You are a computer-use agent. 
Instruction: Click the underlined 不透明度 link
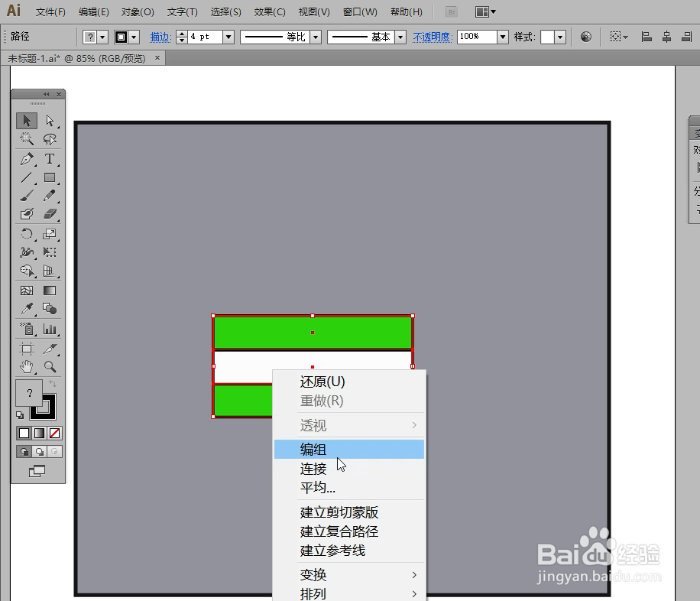coord(432,37)
